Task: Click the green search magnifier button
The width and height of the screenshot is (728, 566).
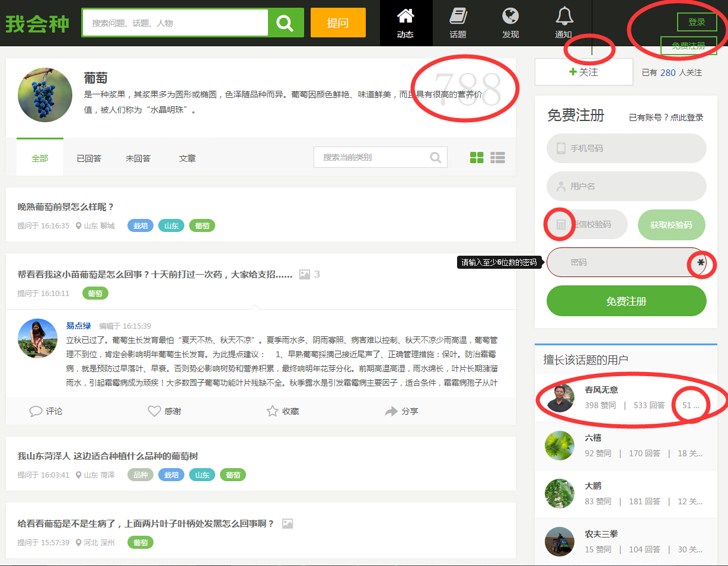Action: click(x=285, y=23)
